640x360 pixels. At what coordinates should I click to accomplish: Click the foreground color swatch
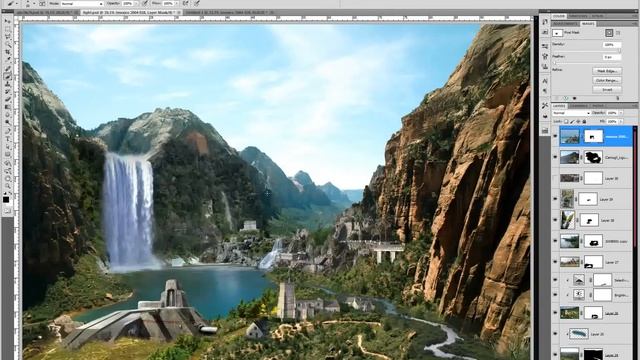pos(6,200)
